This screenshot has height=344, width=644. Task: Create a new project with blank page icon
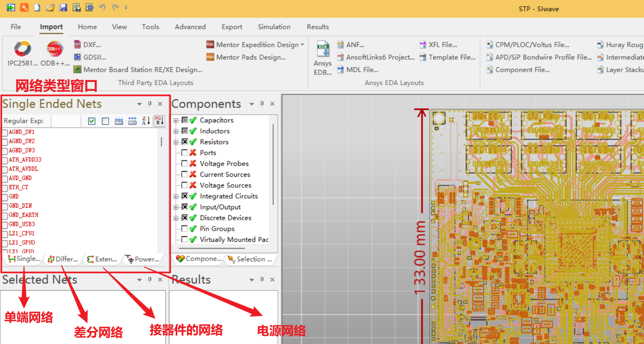pyautogui.click(x=37, y=7)
